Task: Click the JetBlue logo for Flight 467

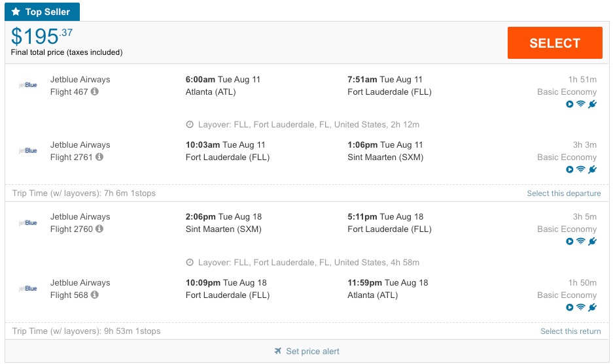Action: pyautogui.click(x=27, y=86)
